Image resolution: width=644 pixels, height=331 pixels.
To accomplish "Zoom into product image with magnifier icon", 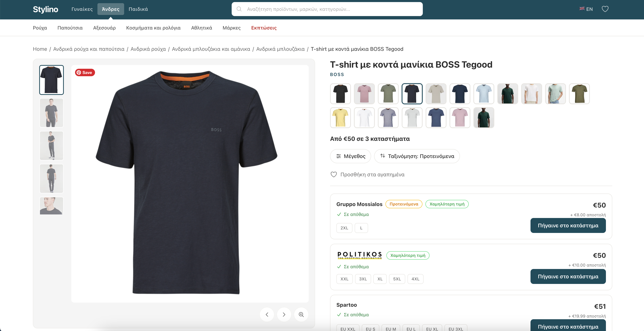I will 301,315.
